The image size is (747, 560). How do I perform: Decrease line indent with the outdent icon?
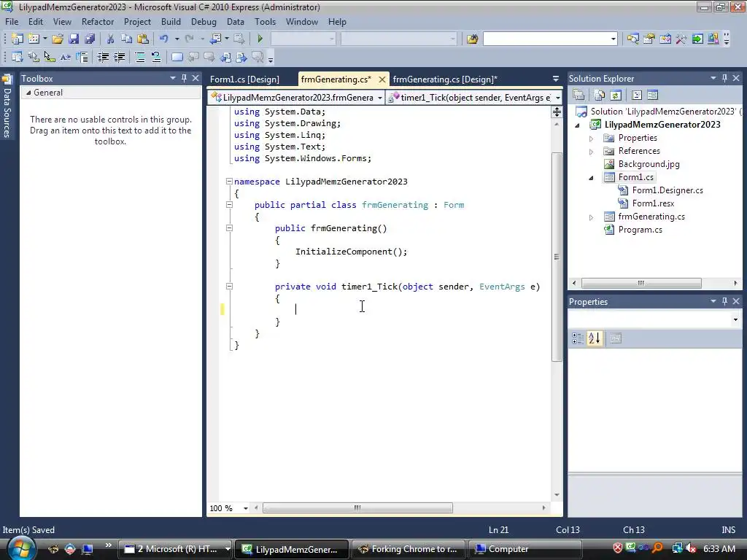tap(103, 57)
